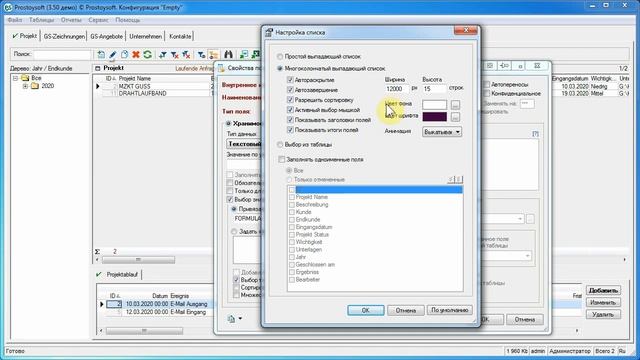Confirm list settings with OK button
Screen dimensions: 640x360
pos(366,310)
